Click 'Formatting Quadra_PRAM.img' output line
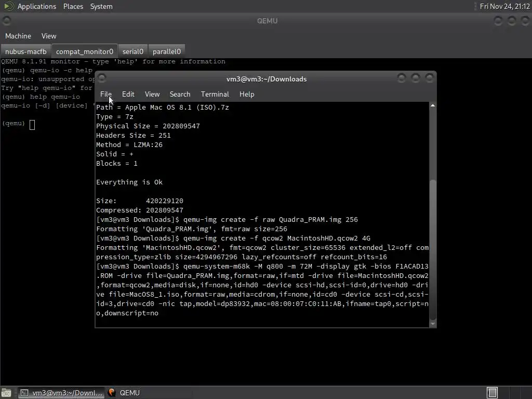The width and height of the screenshot is (532, 399). [x=192, y=229]
